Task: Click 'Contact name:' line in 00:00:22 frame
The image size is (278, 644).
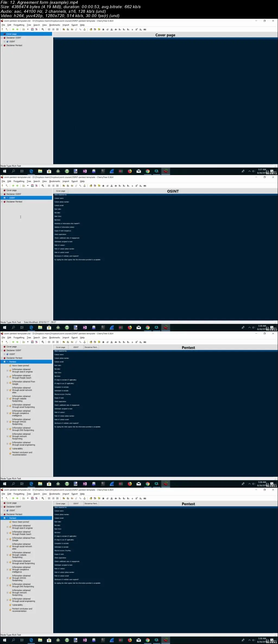Action: [x=59, y=198]
